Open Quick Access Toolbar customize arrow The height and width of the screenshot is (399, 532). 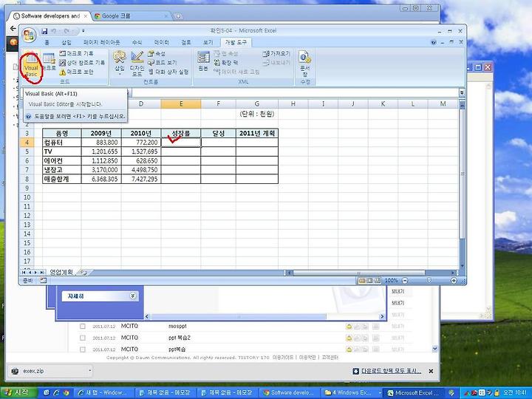tap(83, 31)
